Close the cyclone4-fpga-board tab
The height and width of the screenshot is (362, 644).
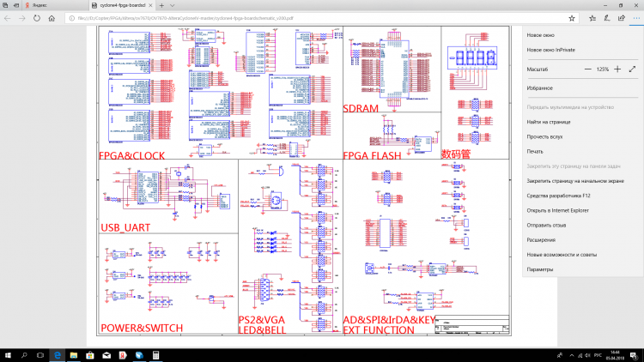pos(151,5)
